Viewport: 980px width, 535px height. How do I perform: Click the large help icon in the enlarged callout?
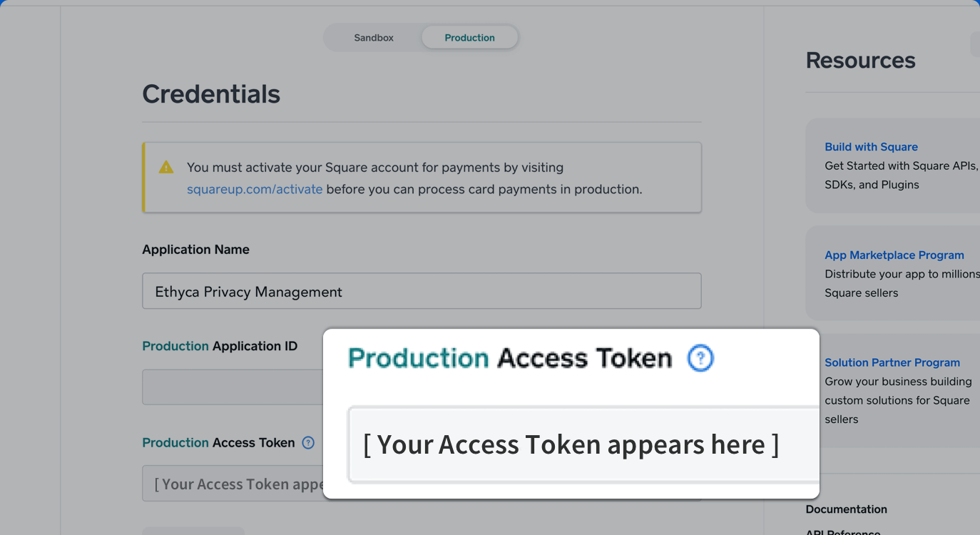coord(700,358)
